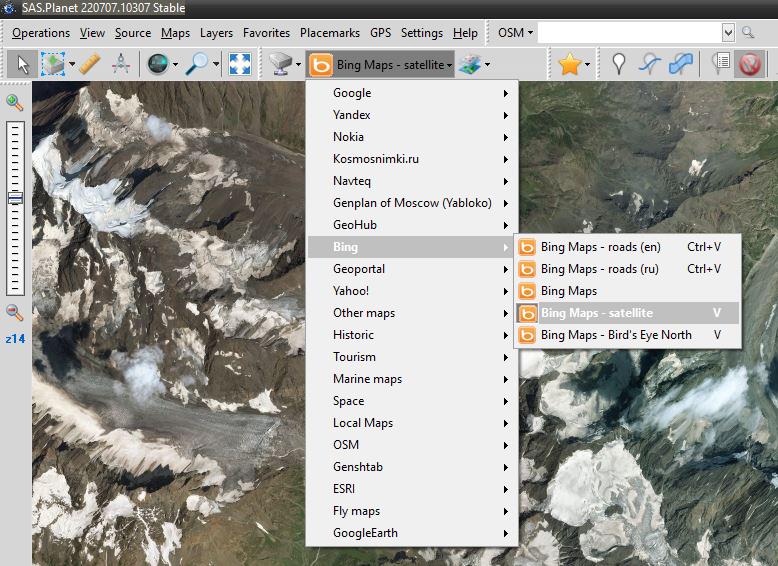The image size is (778, 566).
Task: Open the placemark manager icon
Action: pyautogui.click(x=720, y=63)
